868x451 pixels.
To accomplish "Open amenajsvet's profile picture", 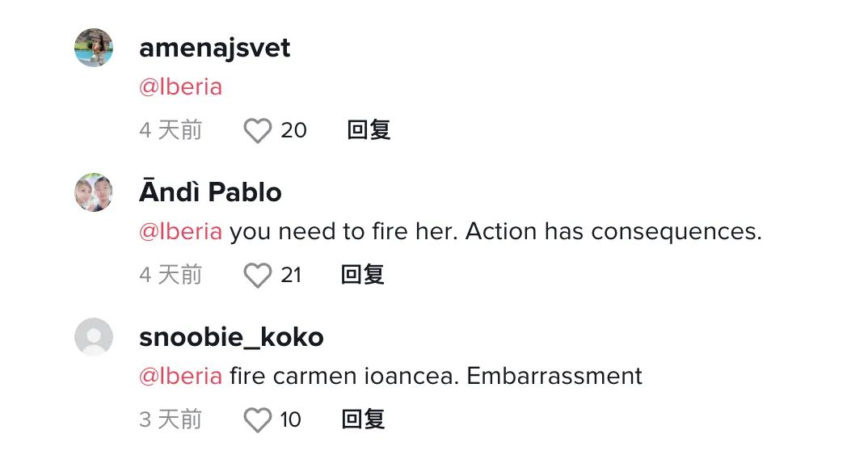I will (94, 48).
